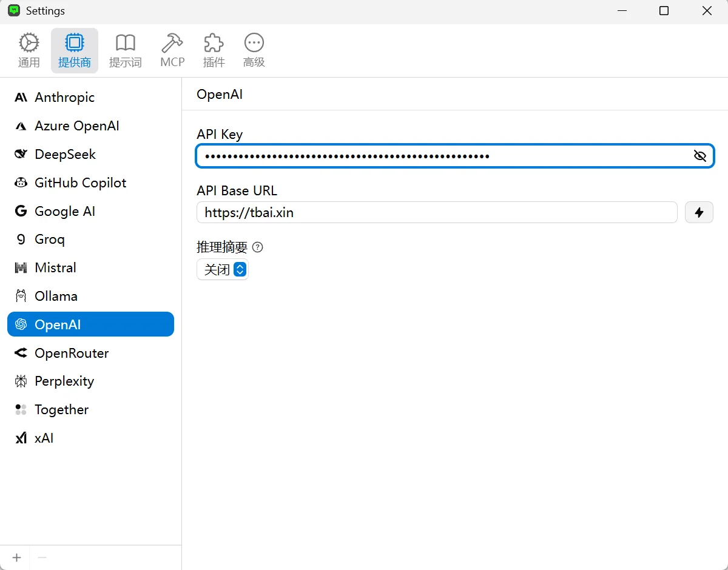
Task: Open the MCP hammer icon tab
Action: tap(172, 50)
